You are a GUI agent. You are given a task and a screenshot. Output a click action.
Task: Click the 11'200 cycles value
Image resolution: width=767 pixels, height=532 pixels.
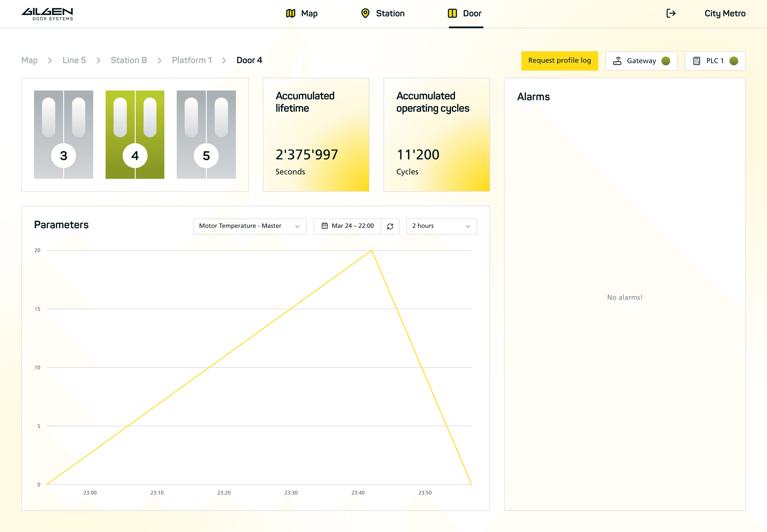[x=418, y=155]
